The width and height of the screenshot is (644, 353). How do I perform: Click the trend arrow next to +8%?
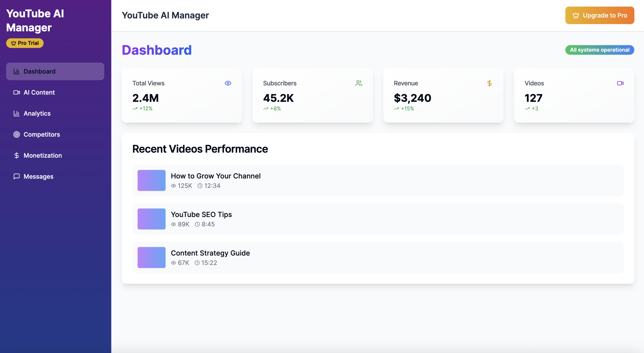[266, 109]
